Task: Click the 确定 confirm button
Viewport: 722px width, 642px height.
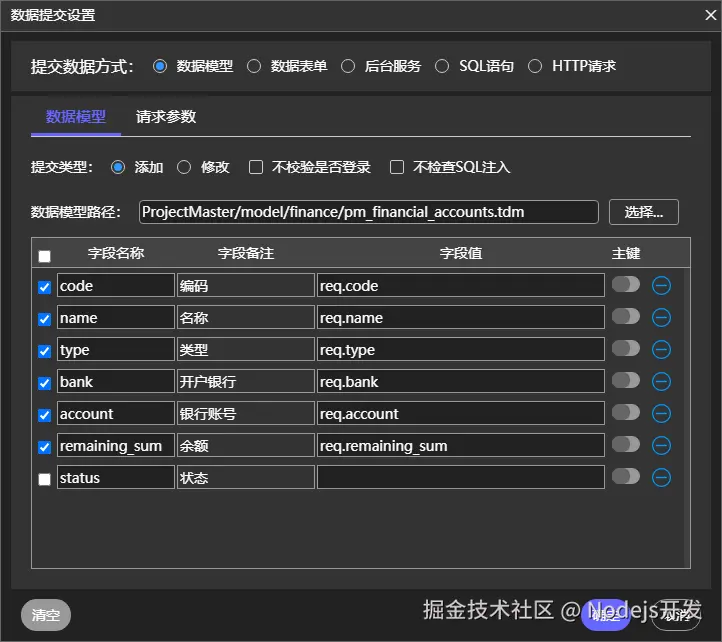Action: coord(606,615)
